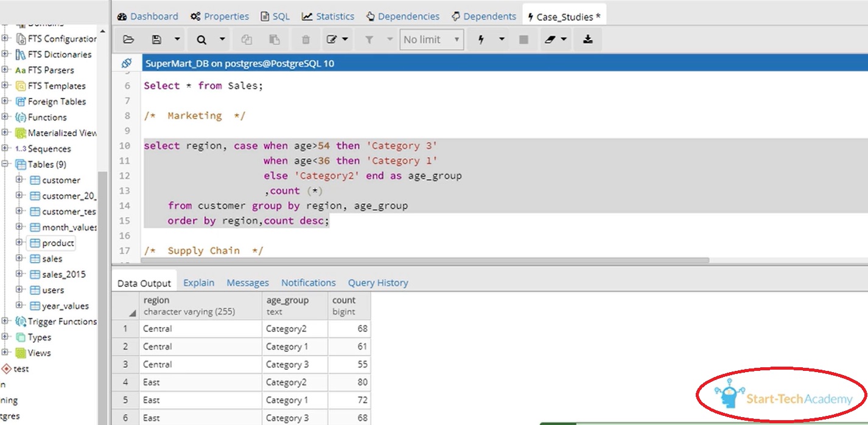Click the Download CSV icon
Image resolution: width=868 pixels, height=425 pixels.
coord(587,40)
